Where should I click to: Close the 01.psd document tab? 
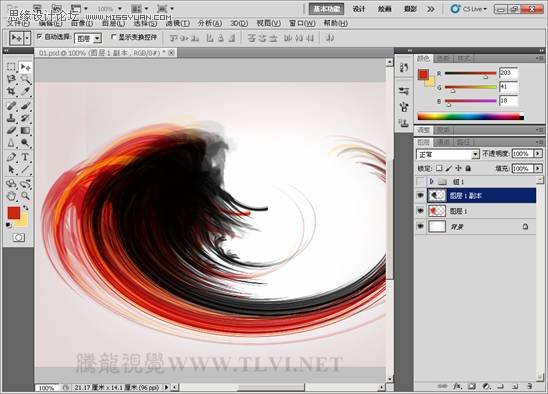[171, 53]
